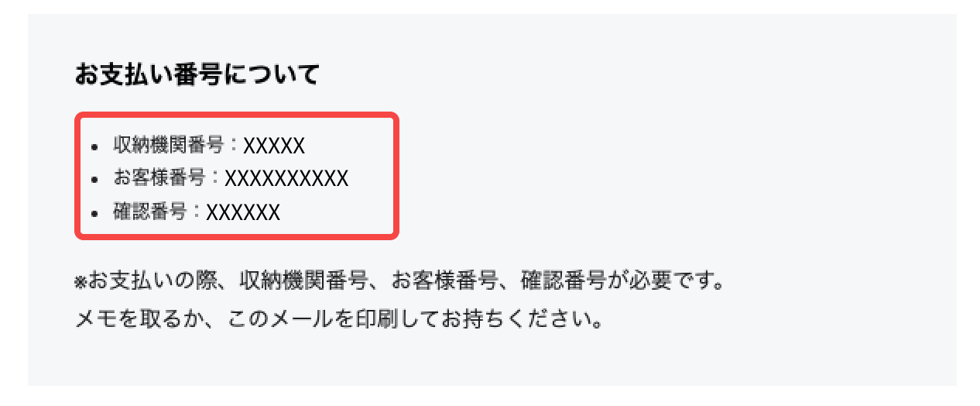Screen dimensions: 980x406
Task: Click the bullet before 収納機関番号
Action: (95, 146)
